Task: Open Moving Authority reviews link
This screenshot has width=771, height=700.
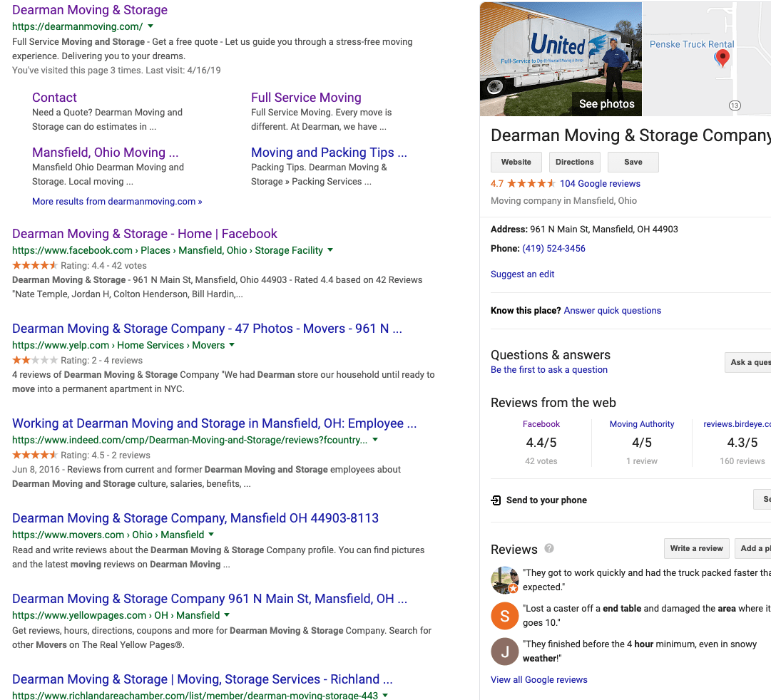Action: pyautogui.click(x=642, y=424)
